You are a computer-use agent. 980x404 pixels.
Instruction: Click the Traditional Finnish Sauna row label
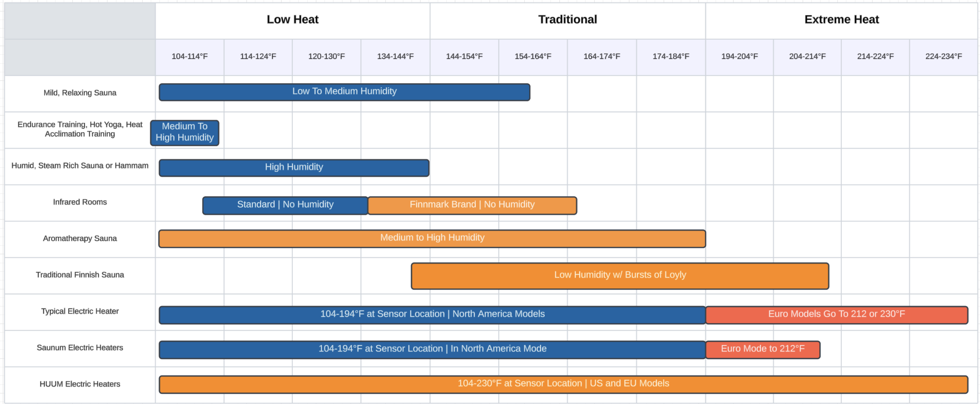tap(80, 275)
